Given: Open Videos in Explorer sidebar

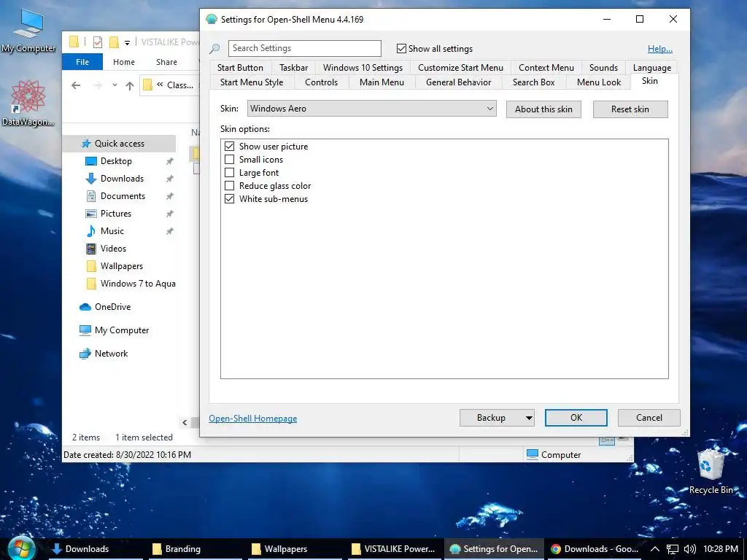Looking at the screenshot, I should coord(113,249).
